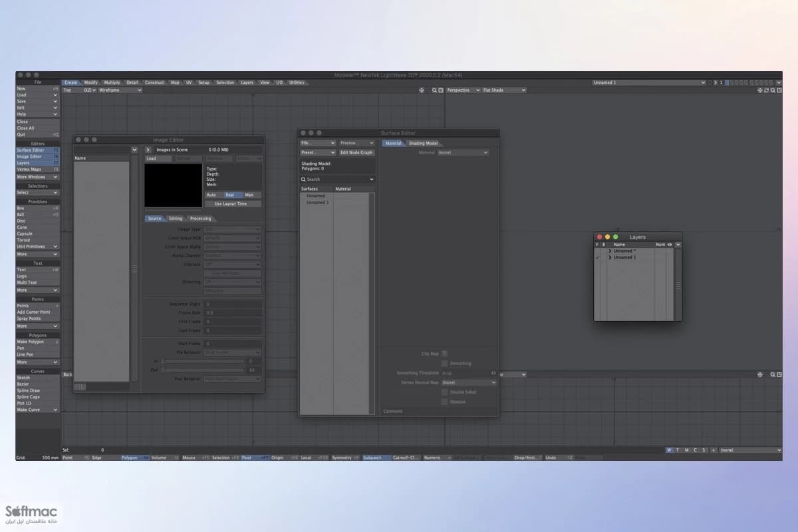Open the Utilities tab

pos(297,82)
